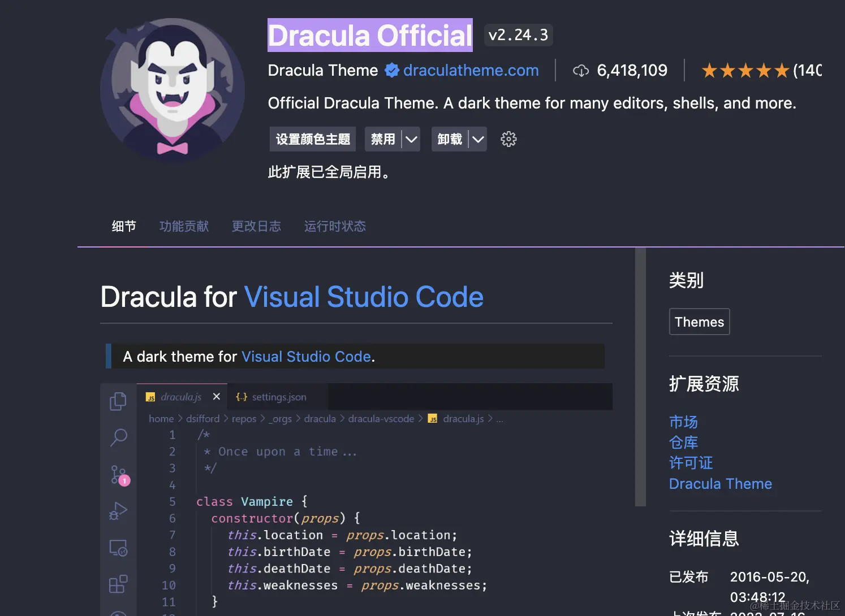Open the 市场 marketplace link
Viewport: 845px width, 616px height.
click(683, 422)
